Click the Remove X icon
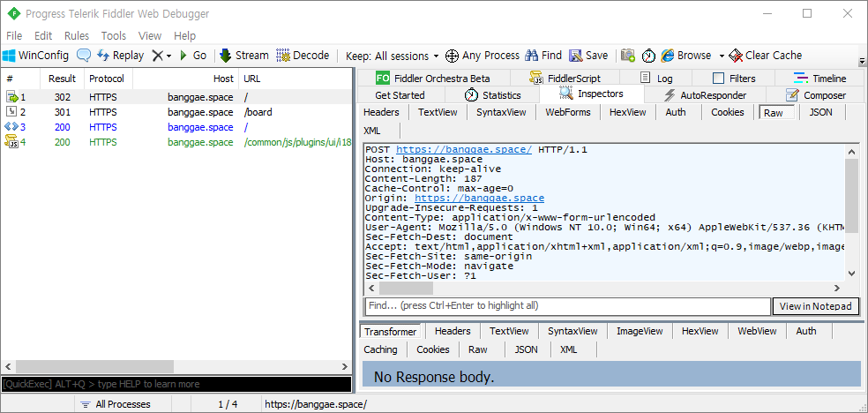Viewport: 868px width, 413px height. (158, 56)
